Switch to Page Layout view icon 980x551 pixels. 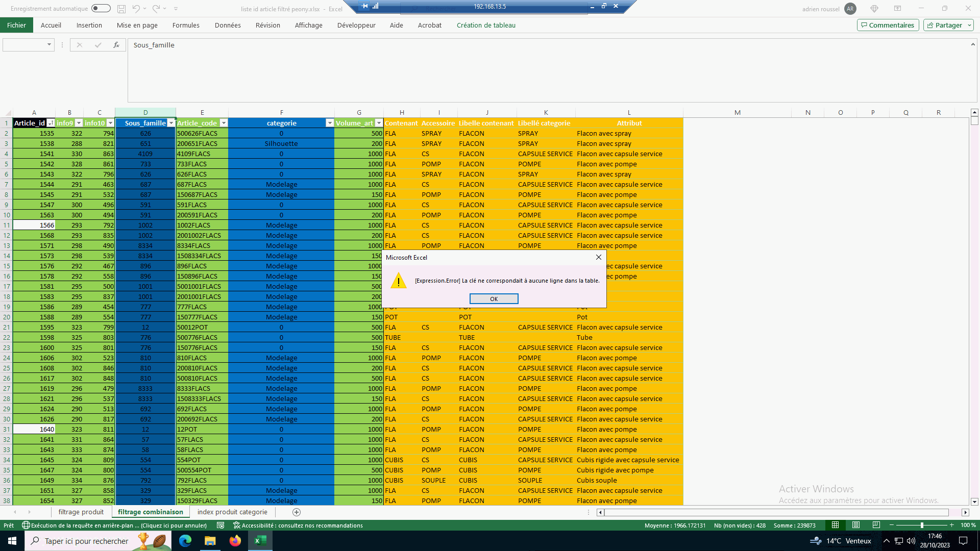pyautogui.click(x=856, y=525)
